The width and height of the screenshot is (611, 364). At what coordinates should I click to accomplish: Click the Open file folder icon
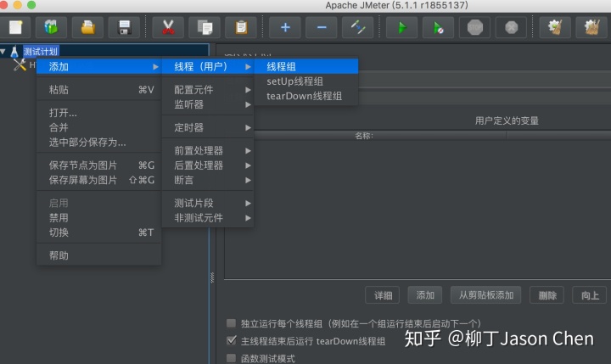tap(87, 27)
